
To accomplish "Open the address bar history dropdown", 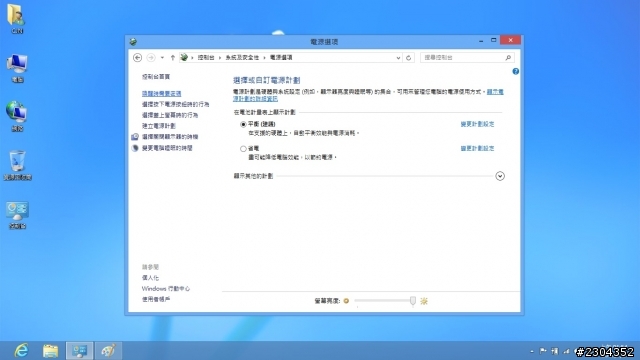I will (398, 58).
